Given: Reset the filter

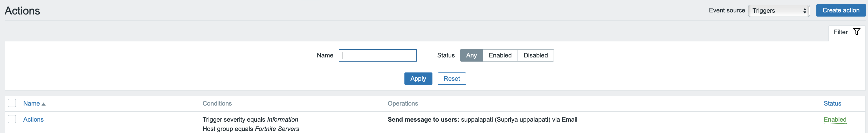Looking at the screenshot, I should click(452, 79).
